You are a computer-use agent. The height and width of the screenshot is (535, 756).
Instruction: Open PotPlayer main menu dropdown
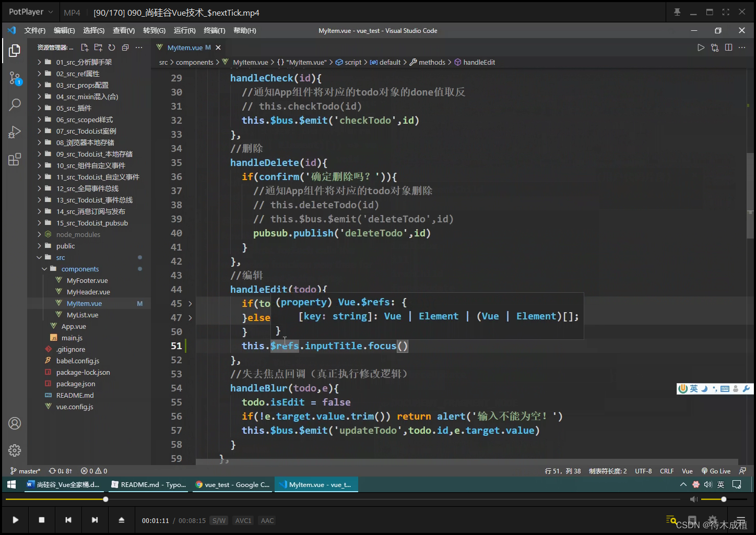(31, 12)
